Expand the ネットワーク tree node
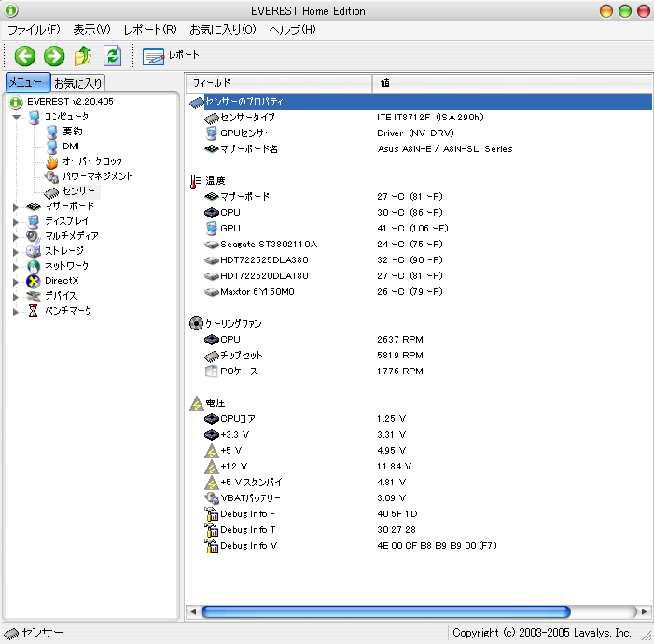654x644 pixels. 16,266
